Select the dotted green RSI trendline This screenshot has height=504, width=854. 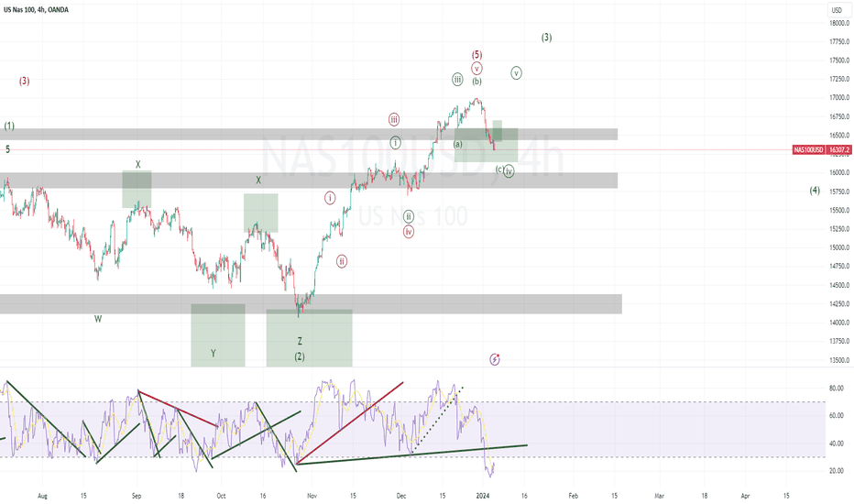coord(437,420)
